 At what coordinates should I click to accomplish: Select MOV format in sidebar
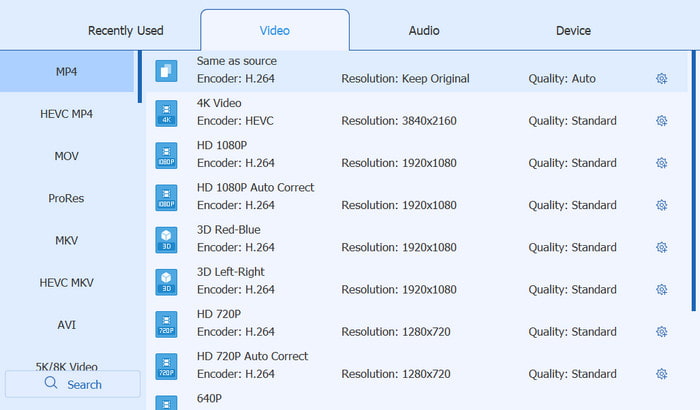pos(67,156)
